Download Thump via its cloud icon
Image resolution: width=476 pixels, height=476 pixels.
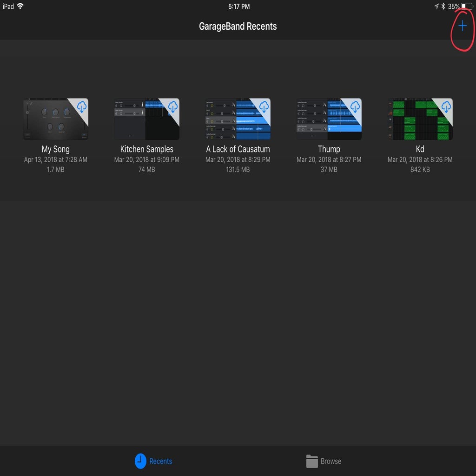pyautogui.click(x=355, y=107)
